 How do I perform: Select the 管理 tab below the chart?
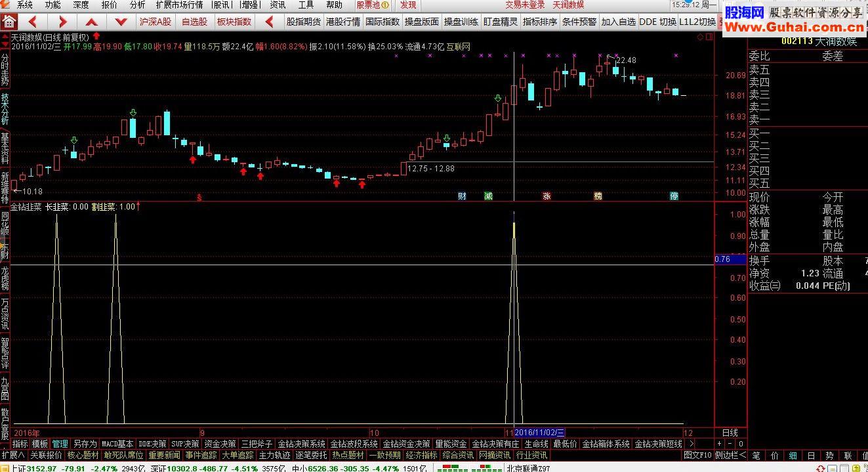[60, 444]
